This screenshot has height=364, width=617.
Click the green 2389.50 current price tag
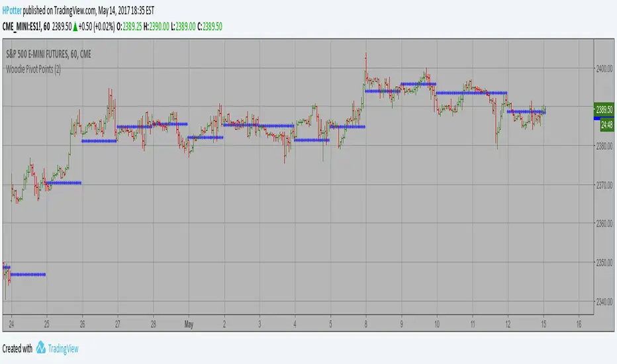606,109
